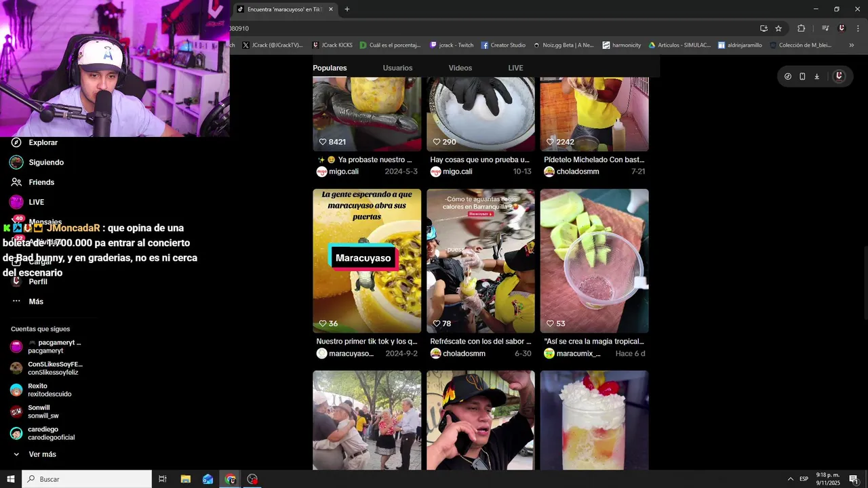Click the Windows Buscar search box
The height and width of the screenshot is (488, 868).
pos(87,479)
